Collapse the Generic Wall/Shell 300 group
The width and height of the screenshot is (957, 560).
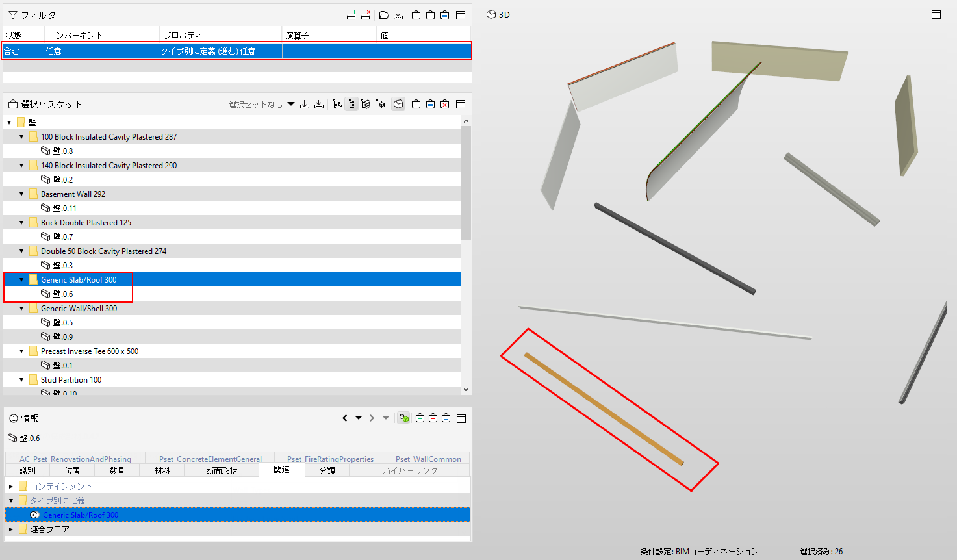tap(21, 309)
